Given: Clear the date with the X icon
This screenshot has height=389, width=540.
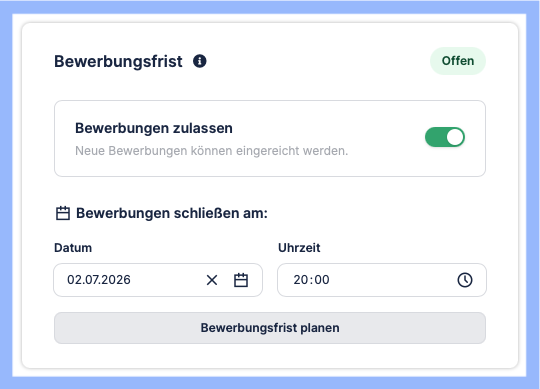Looking at the screenshot, I should (212, 280).
